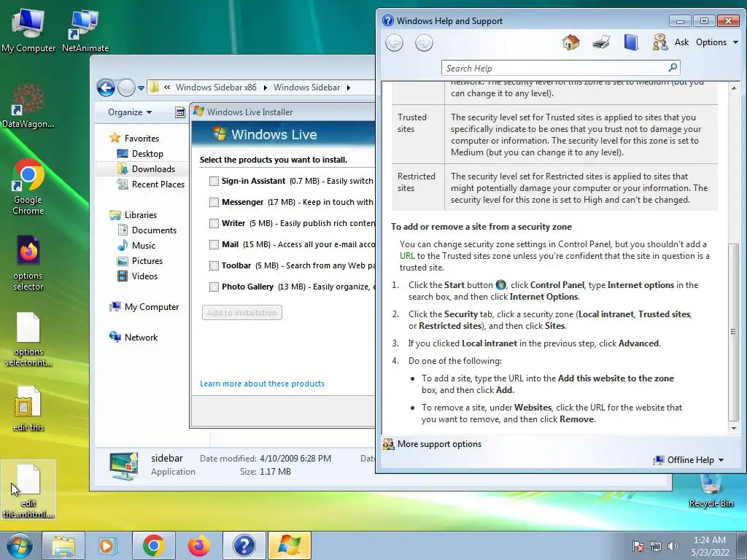Browse Help via blue book icon
Viewport: 747px width, 560px height.
click(631, 42)
